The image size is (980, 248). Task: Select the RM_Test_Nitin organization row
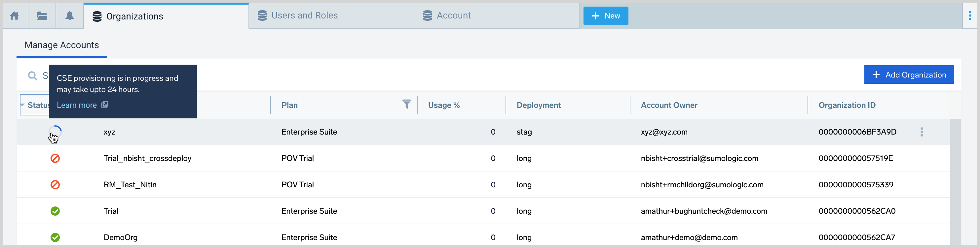130,185
